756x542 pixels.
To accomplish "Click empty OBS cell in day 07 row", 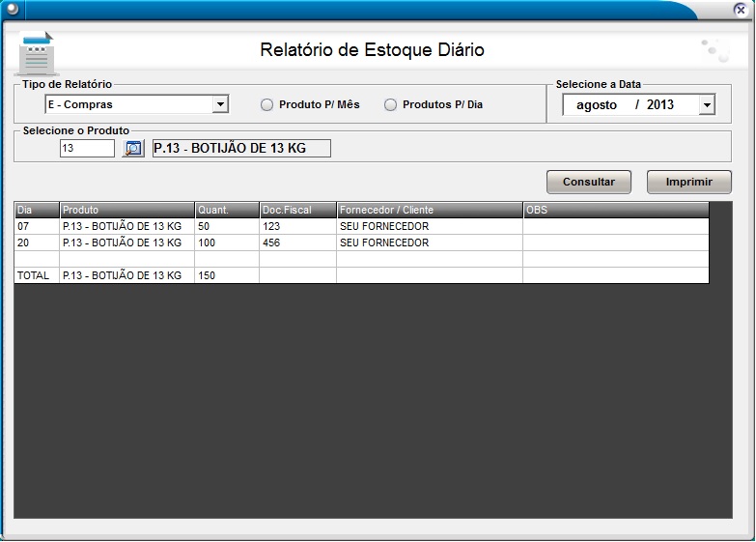I will coord(616,226).
